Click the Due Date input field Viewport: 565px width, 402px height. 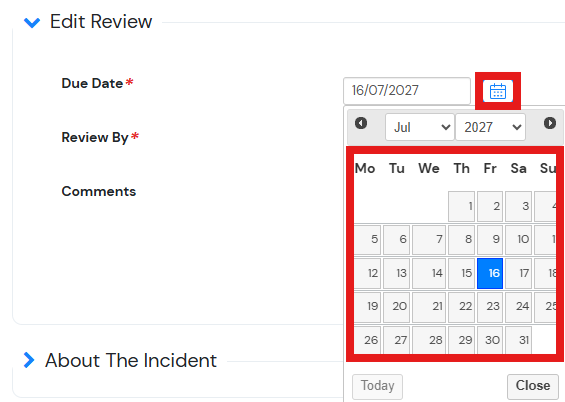pos(407,91)
